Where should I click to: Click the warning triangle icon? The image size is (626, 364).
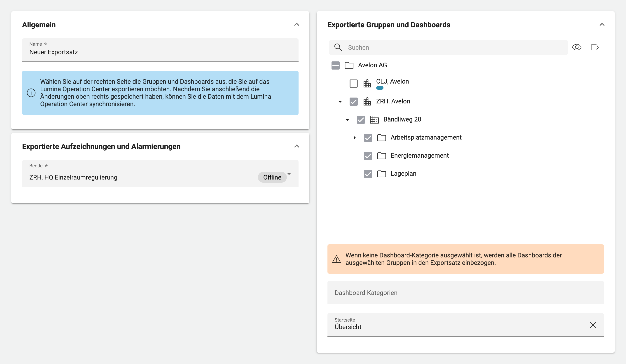point(336,259)
